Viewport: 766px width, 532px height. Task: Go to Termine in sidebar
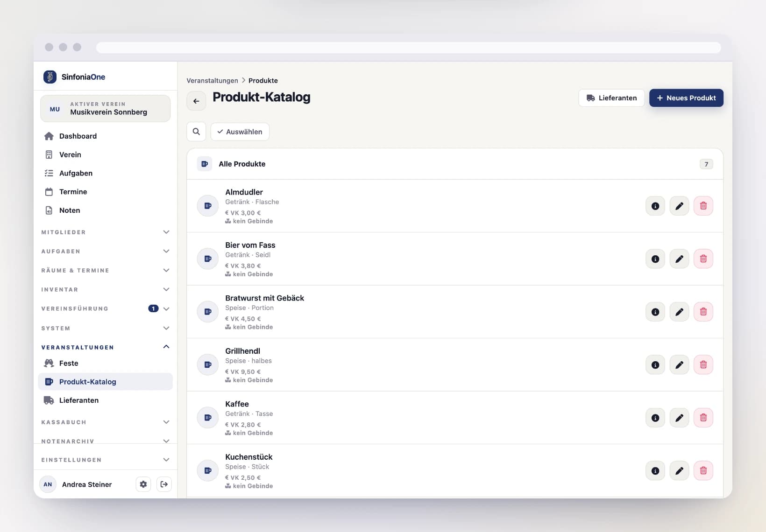[x=106, y=192]
